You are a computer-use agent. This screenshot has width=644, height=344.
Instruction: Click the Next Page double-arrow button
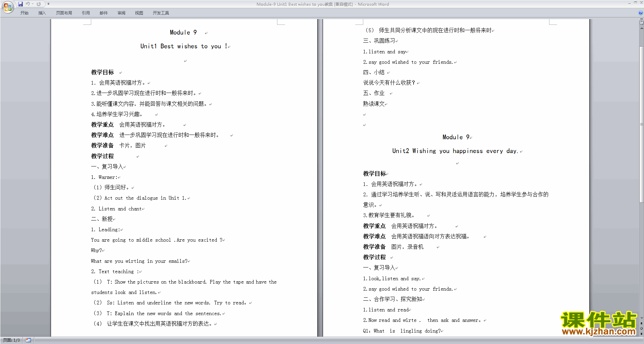pos(641,334)
